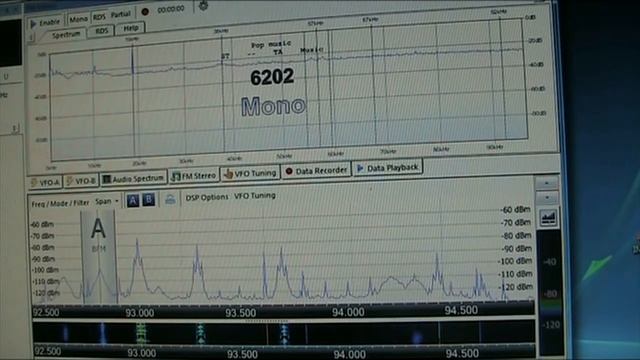
Task: Click the 00:00:00 recording timer
Action: [171, 9]
